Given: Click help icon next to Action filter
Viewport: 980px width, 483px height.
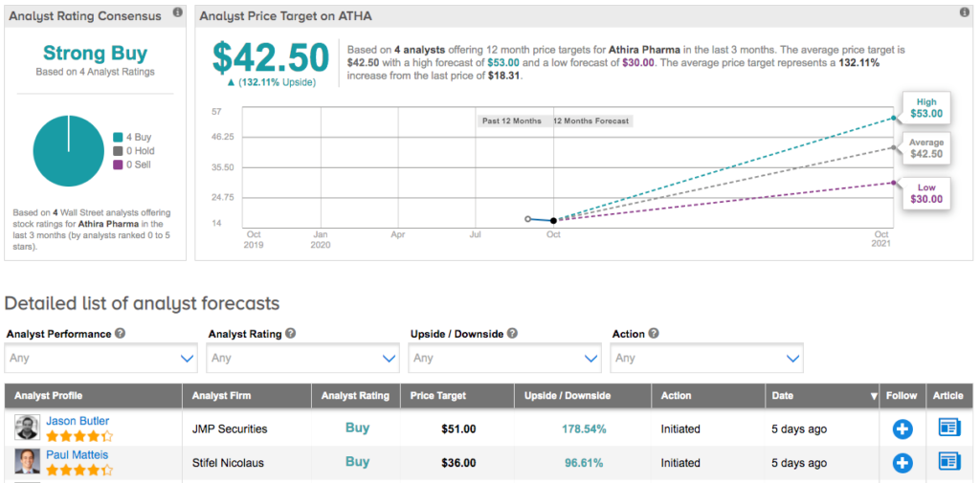Looking at the screenshot, I should click(x=653, y=334).
